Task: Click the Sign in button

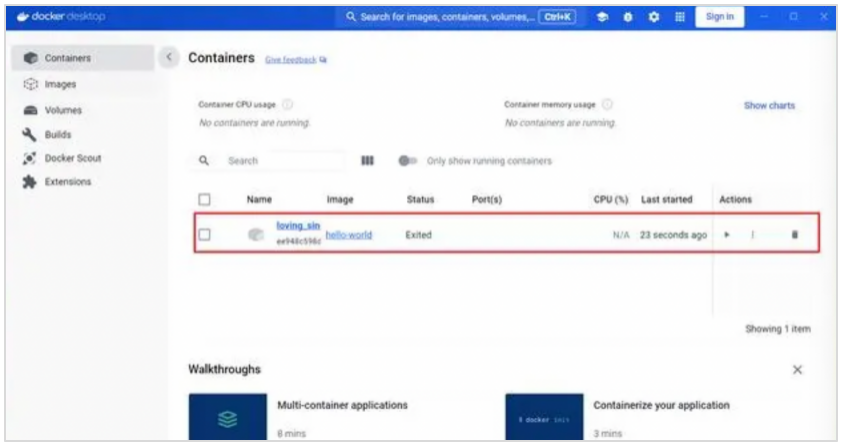Action: tap(720, 17)
